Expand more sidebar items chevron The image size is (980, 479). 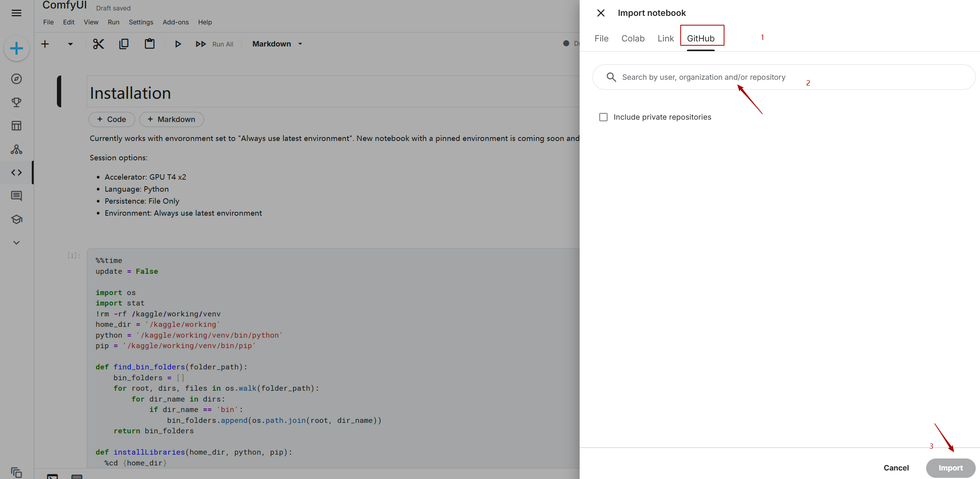pyautogui.click(x=16, y=243)
